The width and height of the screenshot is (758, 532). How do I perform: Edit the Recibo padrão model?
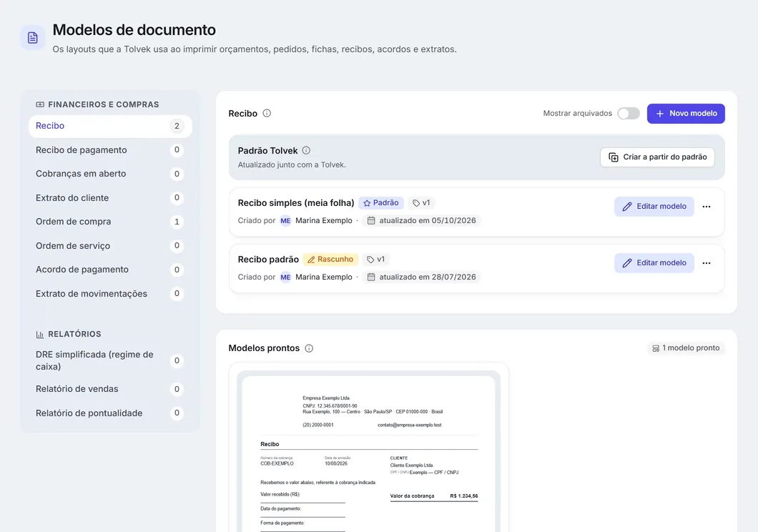[654, 263]
